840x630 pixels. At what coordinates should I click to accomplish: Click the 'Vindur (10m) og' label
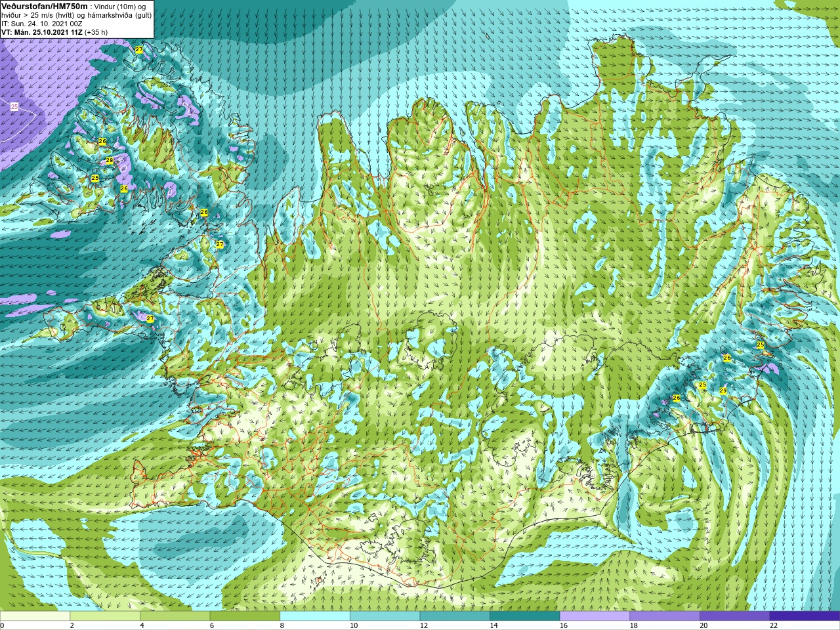[x=121, y=6]
